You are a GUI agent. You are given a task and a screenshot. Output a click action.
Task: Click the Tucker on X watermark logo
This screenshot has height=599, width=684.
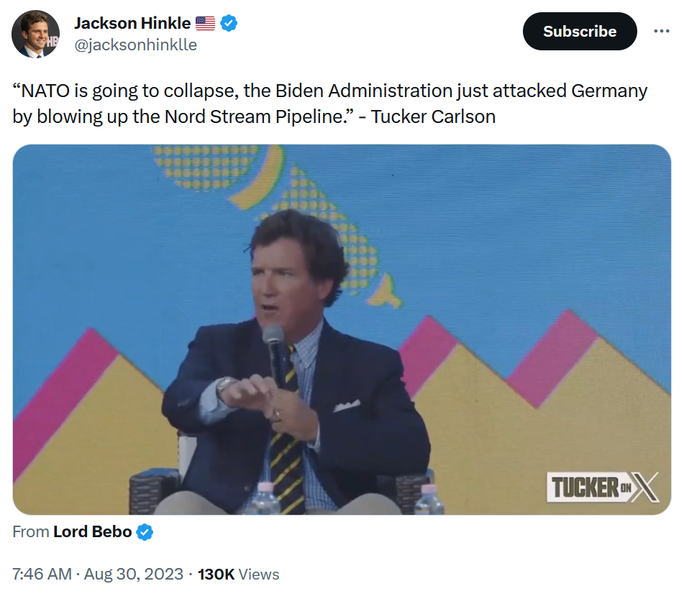click(x=602, y=487)
